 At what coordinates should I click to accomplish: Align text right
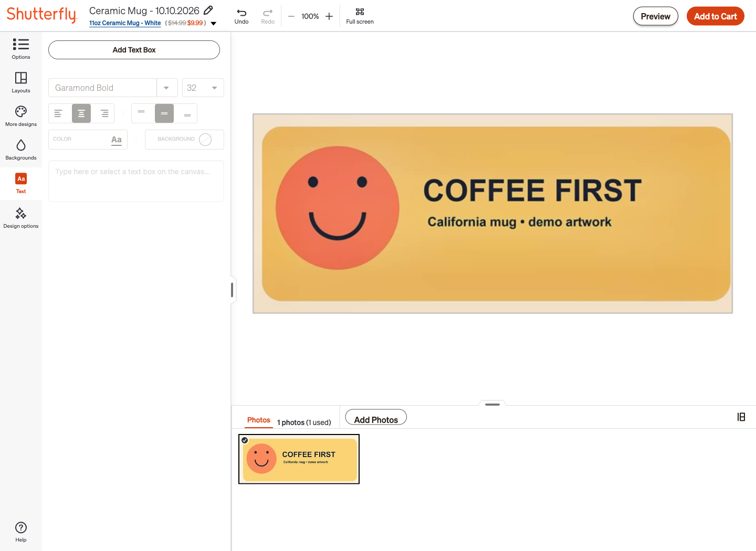point(104,113)
